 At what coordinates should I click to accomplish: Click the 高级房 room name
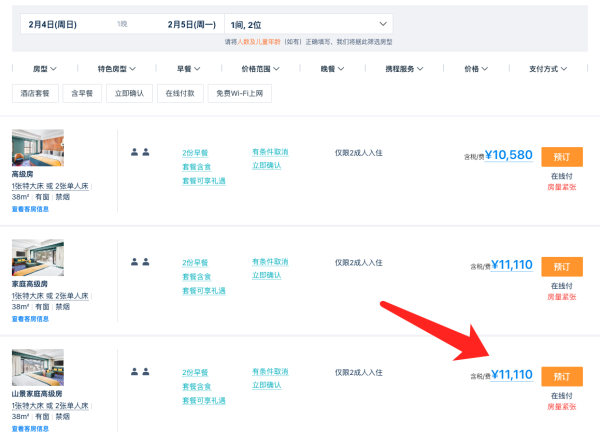click(x=22, y=174)
